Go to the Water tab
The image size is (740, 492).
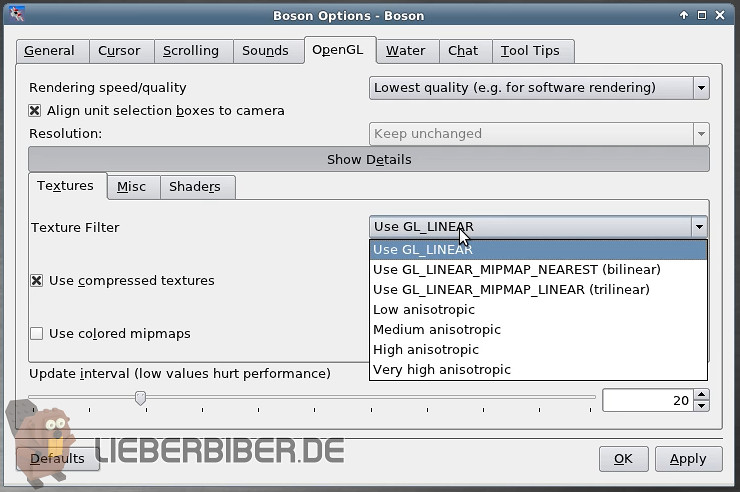coord(408,51)
